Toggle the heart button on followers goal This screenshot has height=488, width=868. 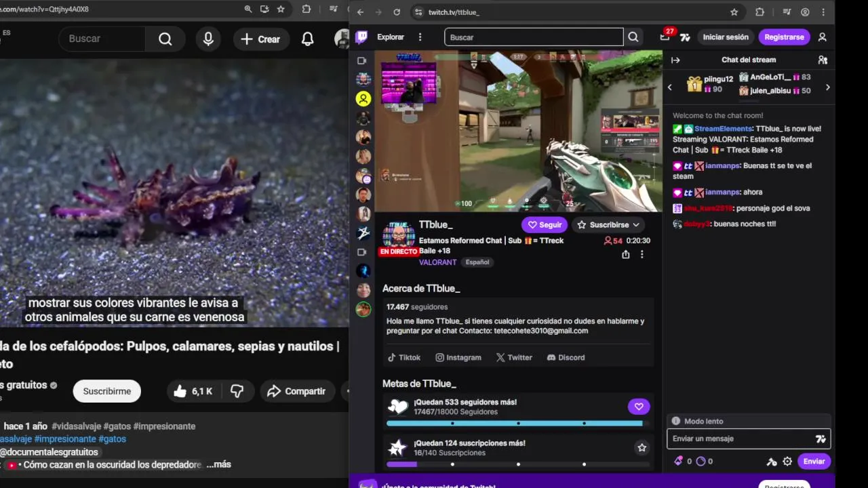[639, 407]
